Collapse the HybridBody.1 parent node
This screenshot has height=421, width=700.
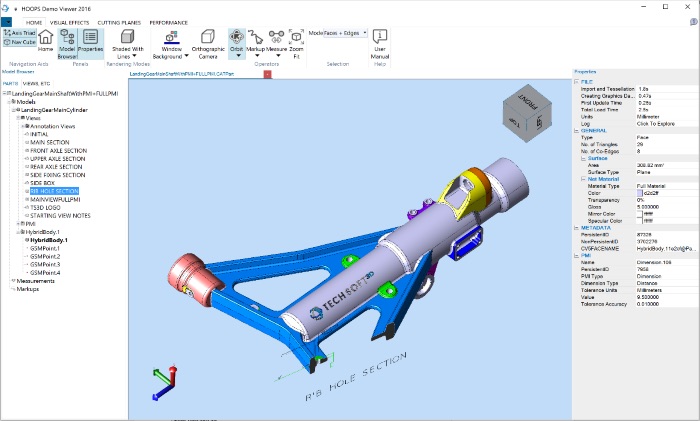point(19,232)
